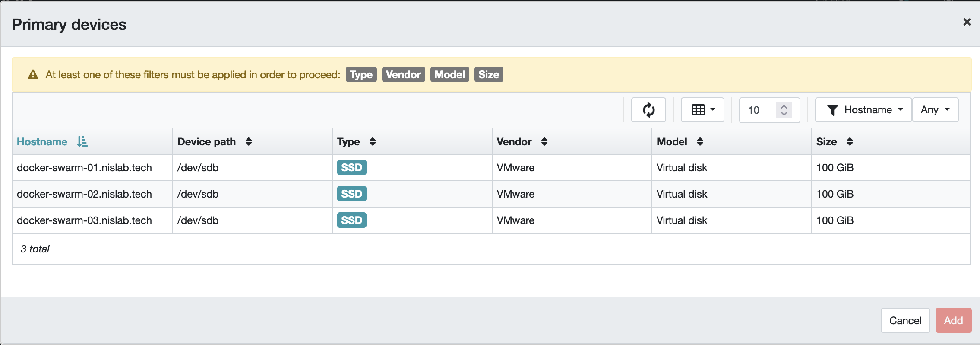Open the column visibility grid dropdown
Image resolution: width=980 pixels, height=345 pixels.
tap(702, 110)
